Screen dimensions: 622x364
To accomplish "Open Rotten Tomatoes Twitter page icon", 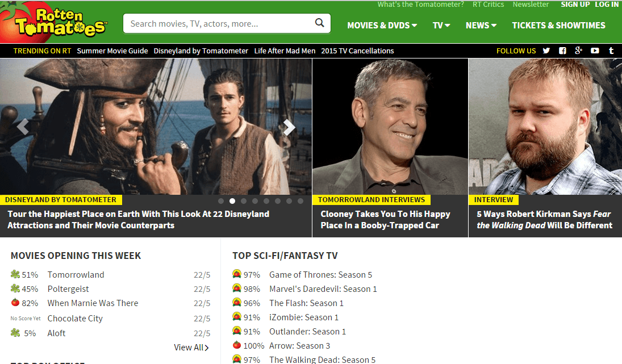I will 546,51.
